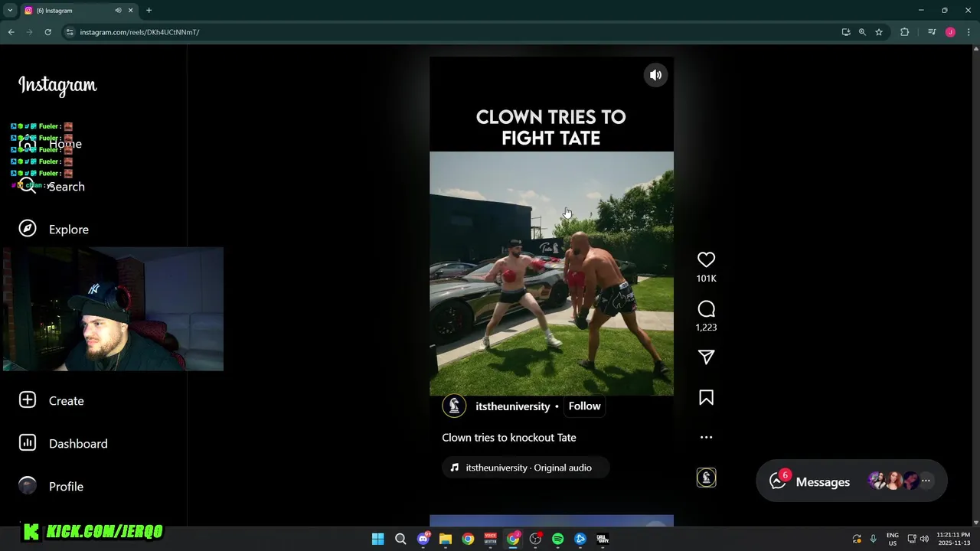Open itstheuniversity Original audio link
This screenshot has height=551, width=980.
(525, 468)
